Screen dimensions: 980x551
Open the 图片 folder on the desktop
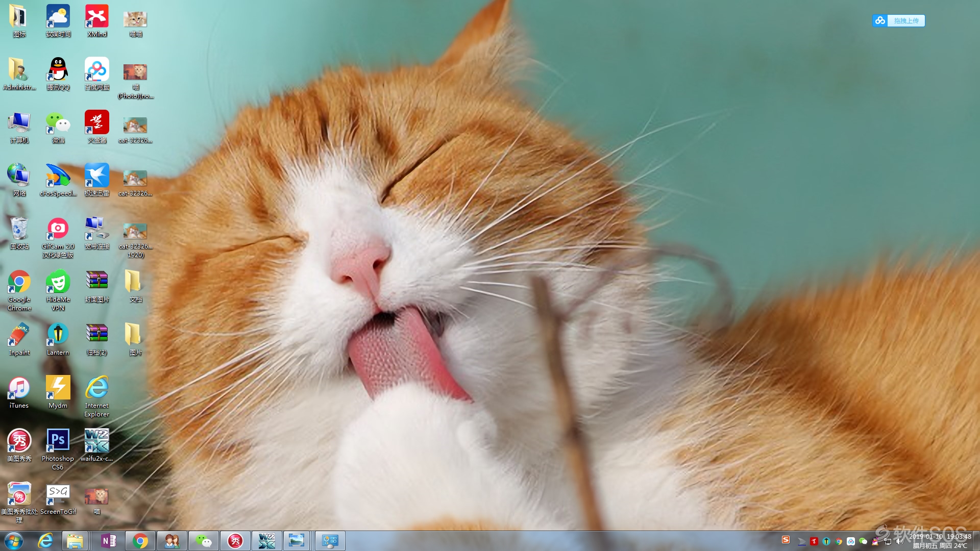click(x=135, y=340)
